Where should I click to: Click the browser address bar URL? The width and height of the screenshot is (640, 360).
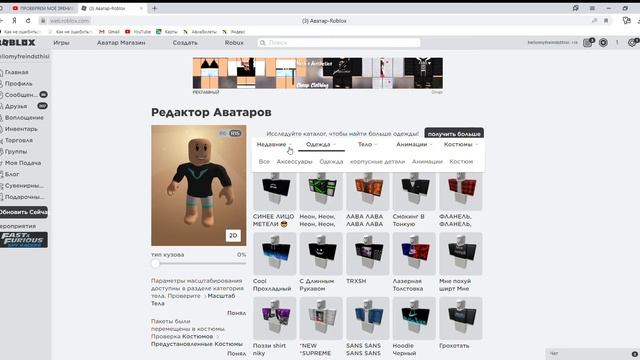tap(69, 20)
